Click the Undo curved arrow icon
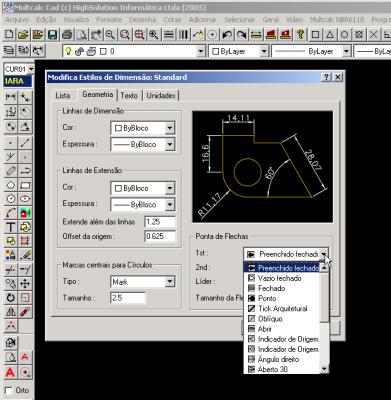391x400 pixels. [227, 34]
